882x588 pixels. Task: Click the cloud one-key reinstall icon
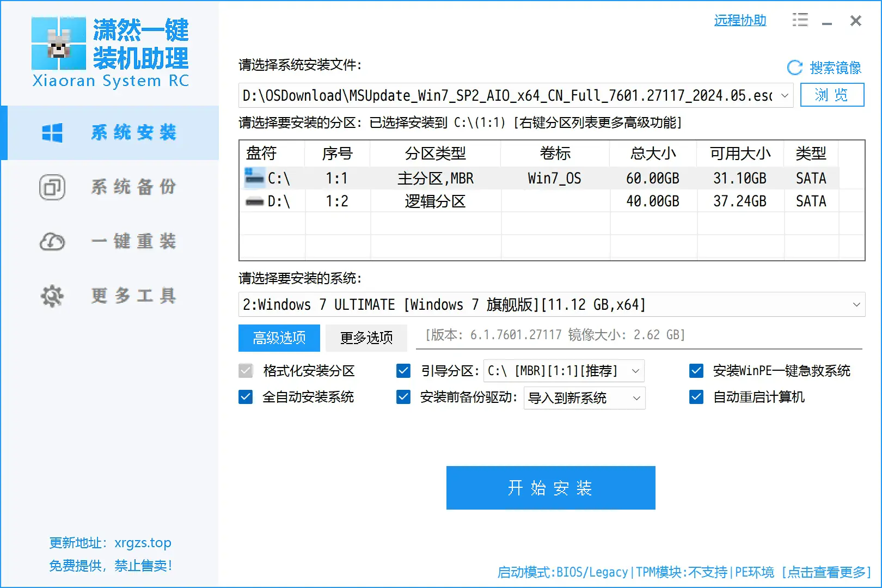[52, 242]
